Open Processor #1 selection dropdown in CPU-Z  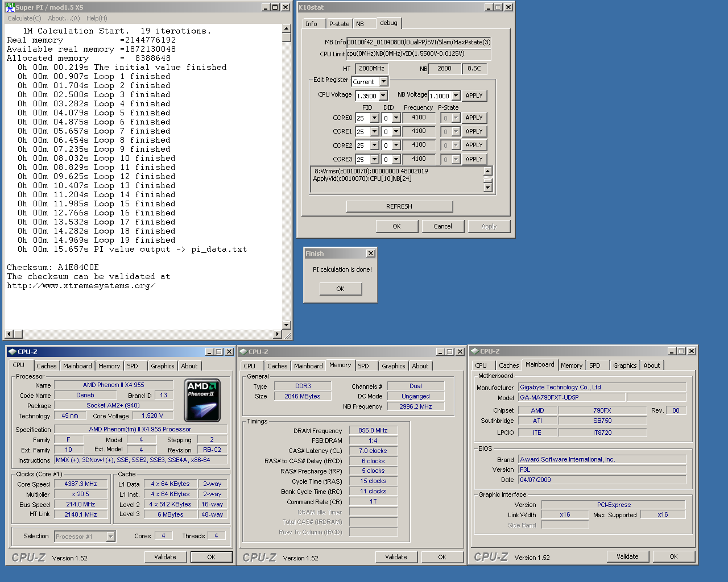click(x=111, y=537)
